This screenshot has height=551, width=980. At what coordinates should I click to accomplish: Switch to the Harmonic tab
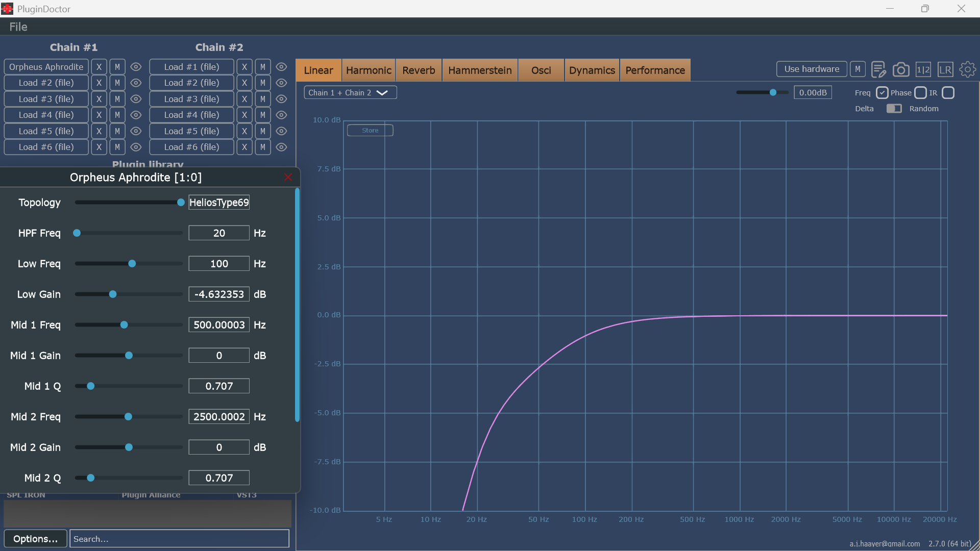coord(369,70)
